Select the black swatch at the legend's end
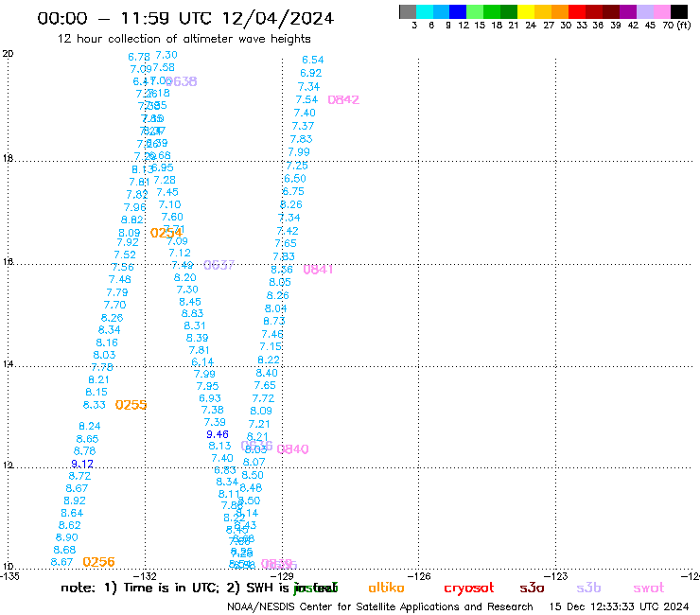 tap(679, 11)
